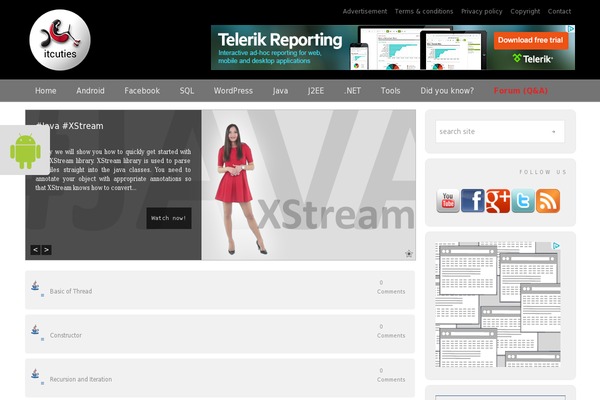Viewport: 600px width, 400px height.
Task: Click the Java icon beside Basic of Thread
Action: (x=35, y=286)
